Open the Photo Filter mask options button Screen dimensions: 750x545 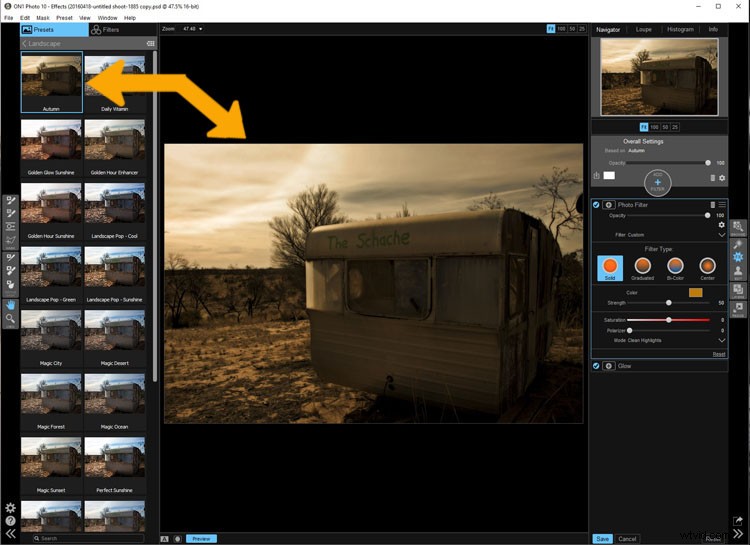[608, 205]
